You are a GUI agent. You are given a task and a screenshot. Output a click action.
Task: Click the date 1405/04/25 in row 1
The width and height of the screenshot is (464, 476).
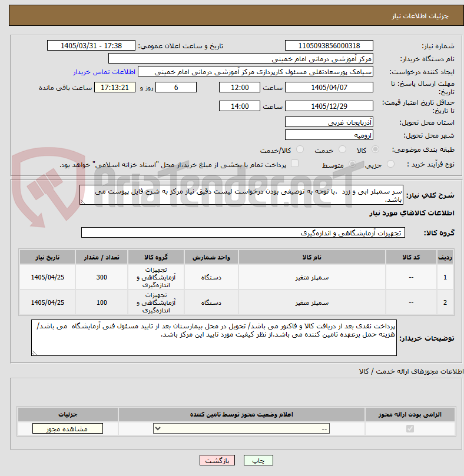click(x=48, y=277)
